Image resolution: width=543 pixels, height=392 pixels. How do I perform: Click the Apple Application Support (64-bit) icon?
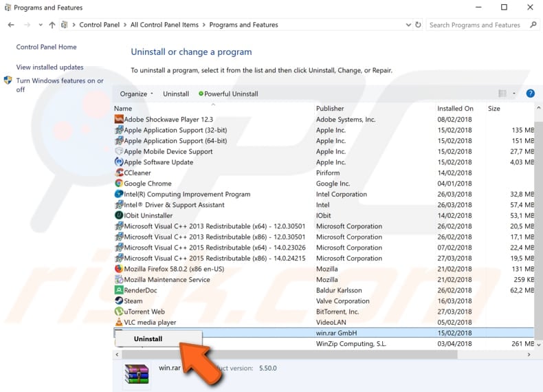119,141
